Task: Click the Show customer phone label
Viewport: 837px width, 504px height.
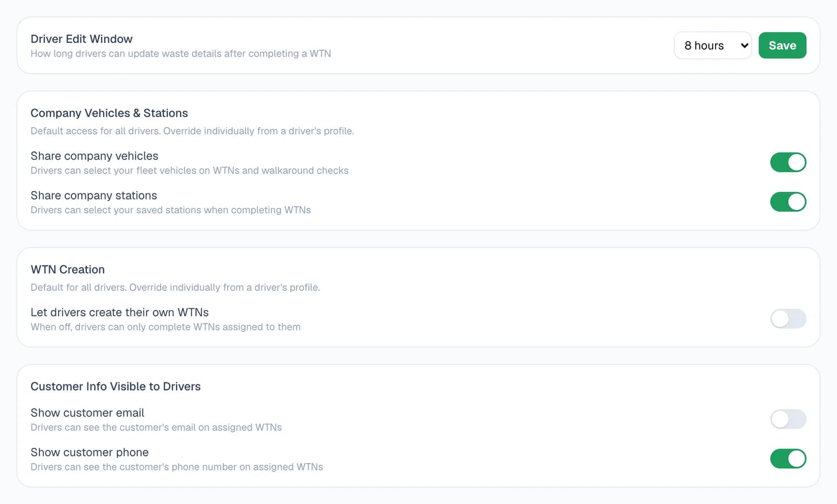Action: pos(89,452)
